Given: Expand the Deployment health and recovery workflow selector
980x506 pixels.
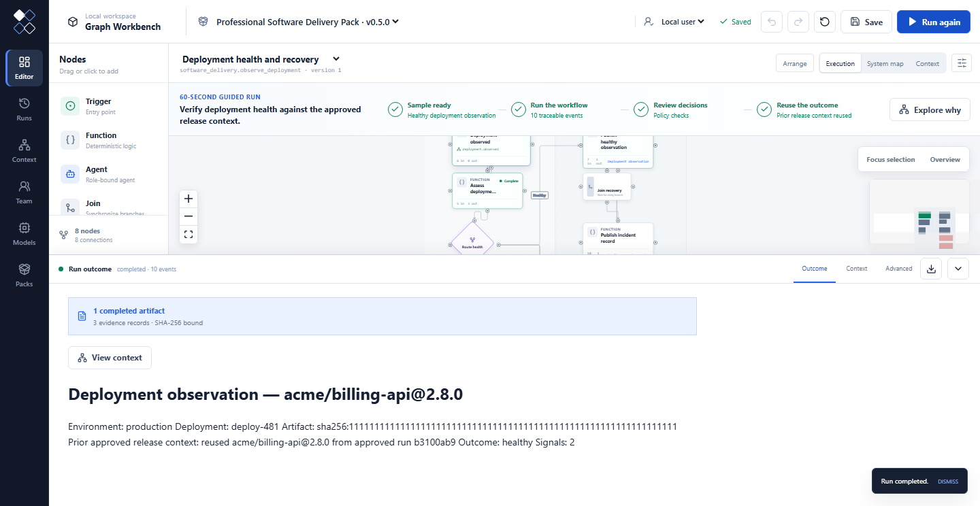Looking at the screenshot, I should coord(261,59).
